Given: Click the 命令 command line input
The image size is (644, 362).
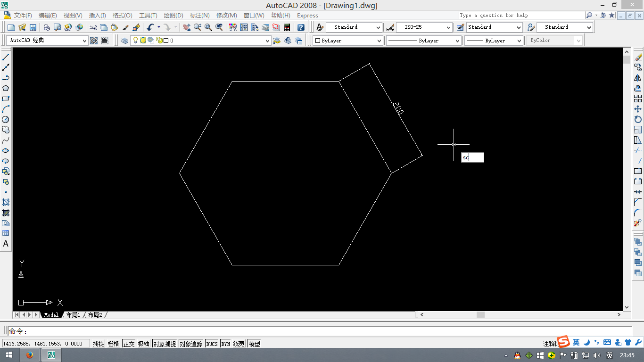Looking at the screenshot, I should 320,331.
